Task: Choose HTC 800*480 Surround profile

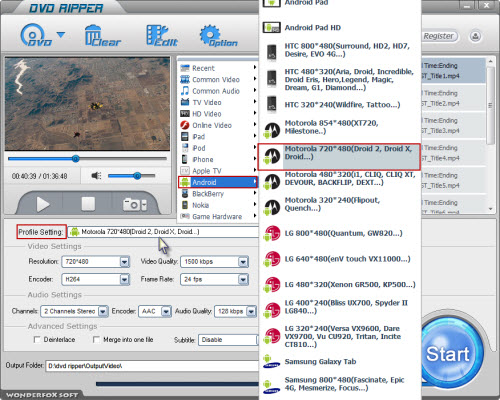Action: [x=340, y=50]
